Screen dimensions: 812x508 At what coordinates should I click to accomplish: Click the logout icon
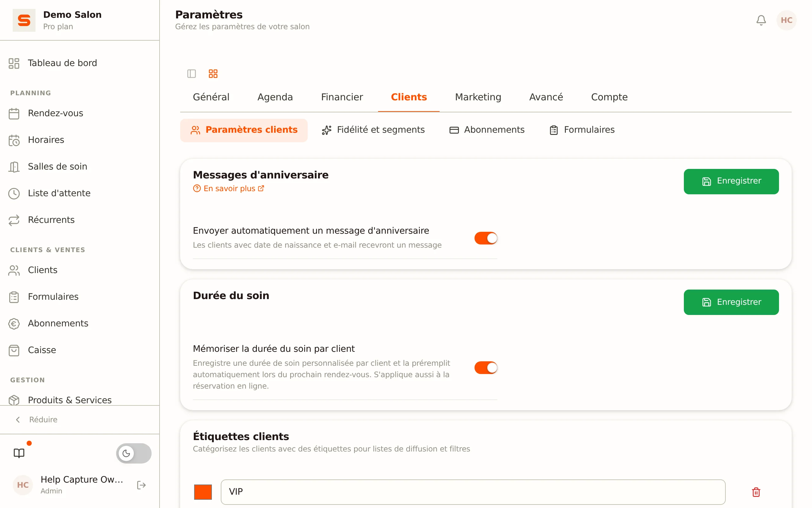[141, 485]
